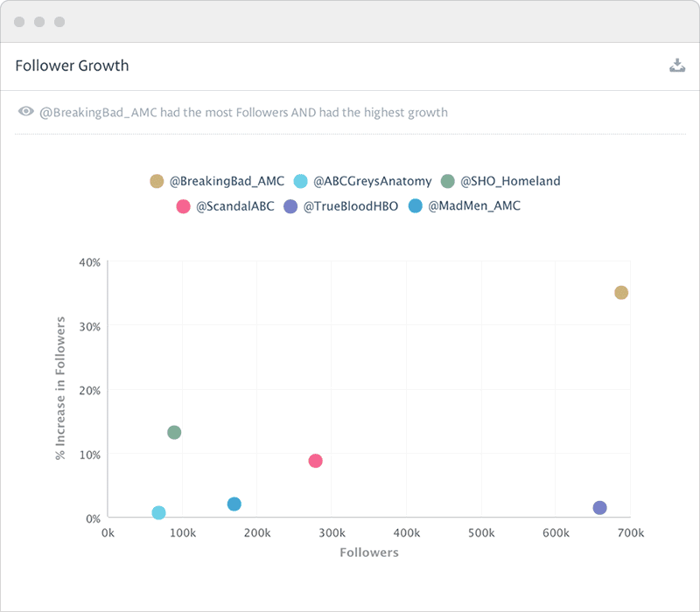Select the green SHO_Homeland data point
This screenshot has height=612, width=700.
(174, 433)
